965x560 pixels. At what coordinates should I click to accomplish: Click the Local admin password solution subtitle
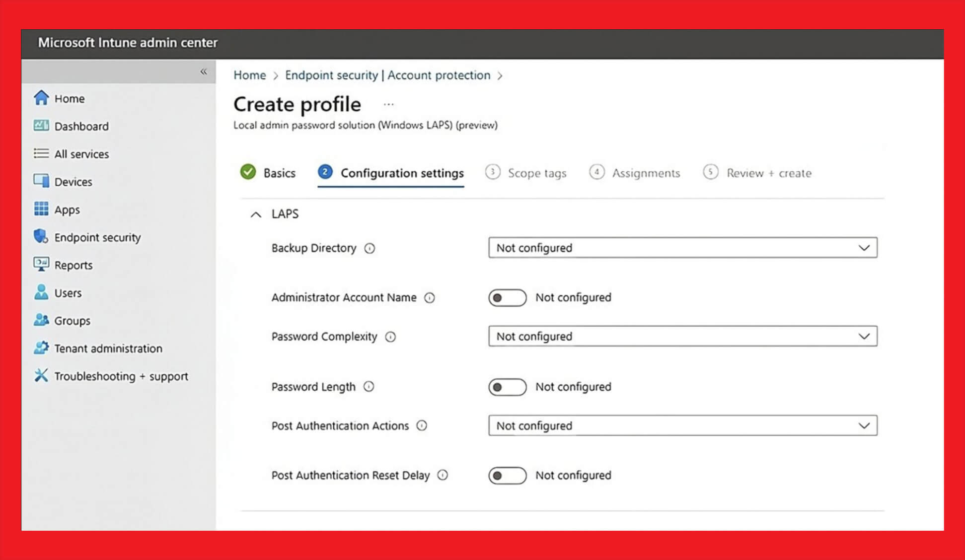coord(366,125)
